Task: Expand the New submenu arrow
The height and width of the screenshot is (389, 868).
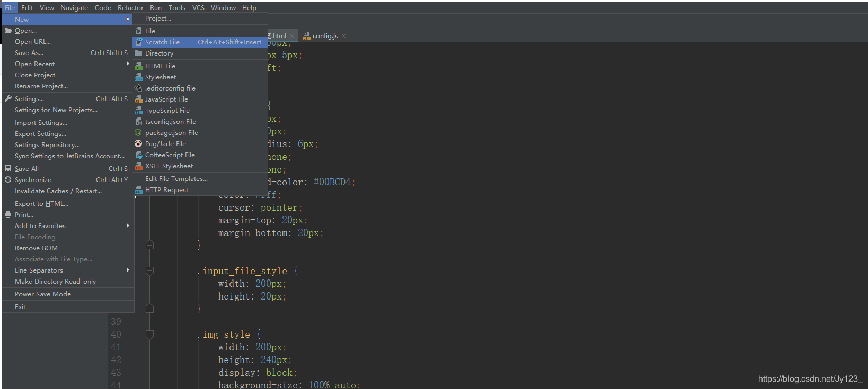Action: click(128, 19)
